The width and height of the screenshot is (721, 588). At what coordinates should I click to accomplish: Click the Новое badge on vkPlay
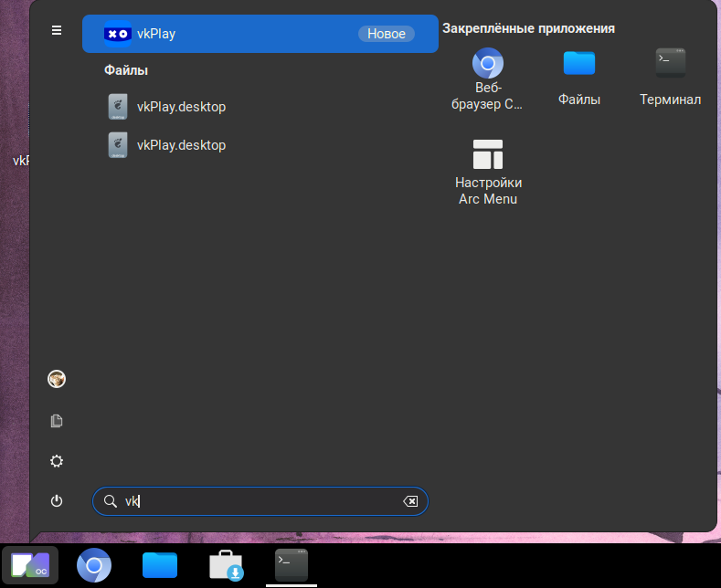[386, 34]
